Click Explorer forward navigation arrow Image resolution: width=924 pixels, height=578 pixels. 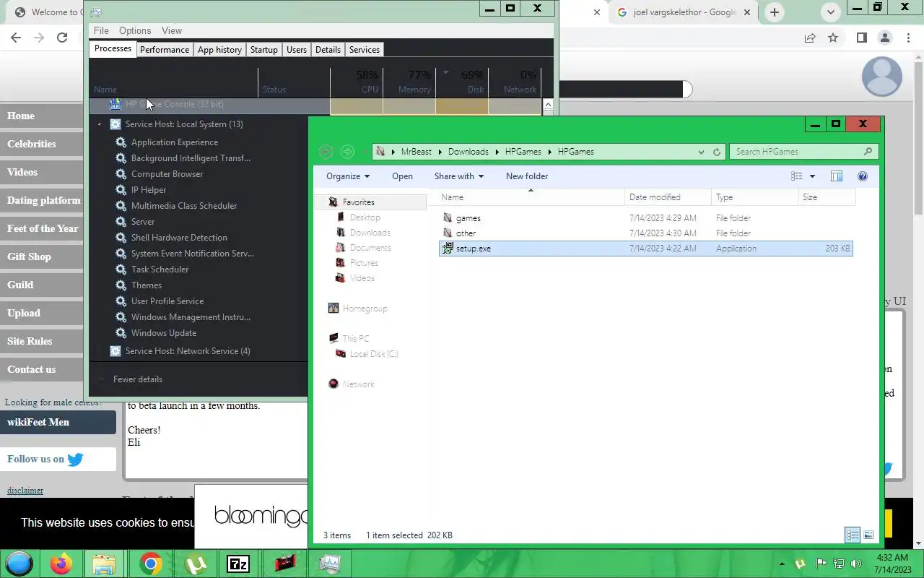tap(347, 152)
